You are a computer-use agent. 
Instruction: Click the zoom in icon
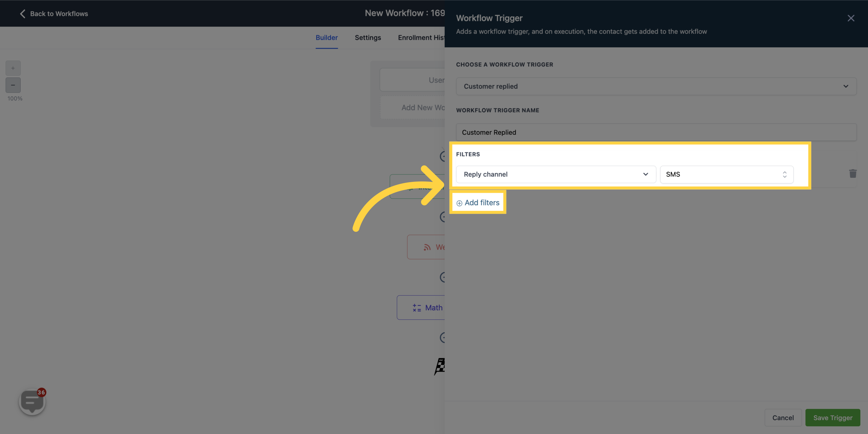coord(13,68)
